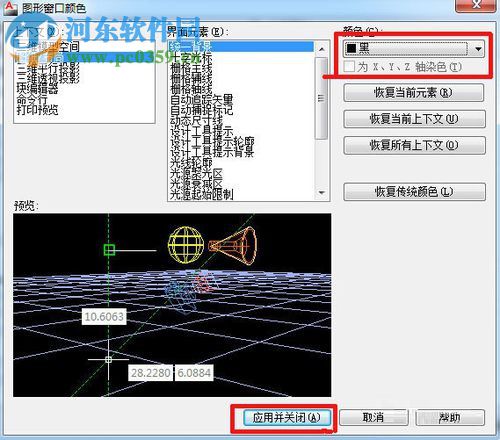Click the black color swatch in 颜色 box
Screen dimensions: 500x440
coord(351,48)
